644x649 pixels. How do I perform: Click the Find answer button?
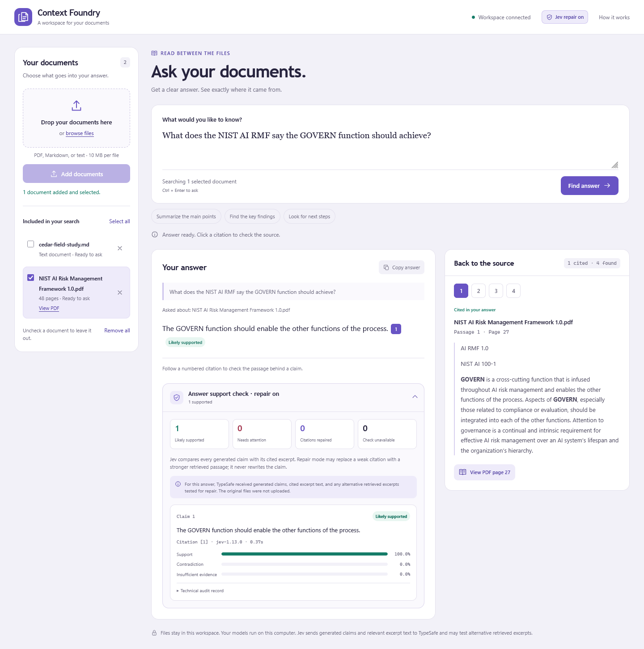click(589, 186)
